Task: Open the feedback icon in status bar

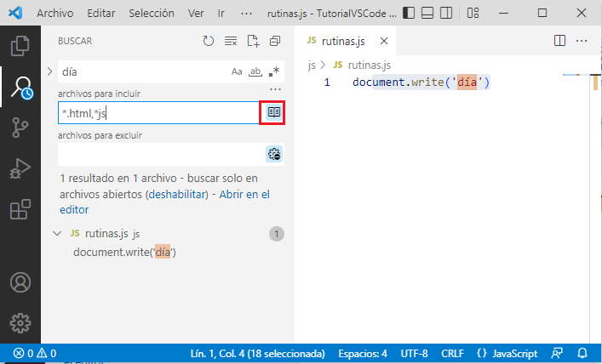Action: (x=557, y=353)
